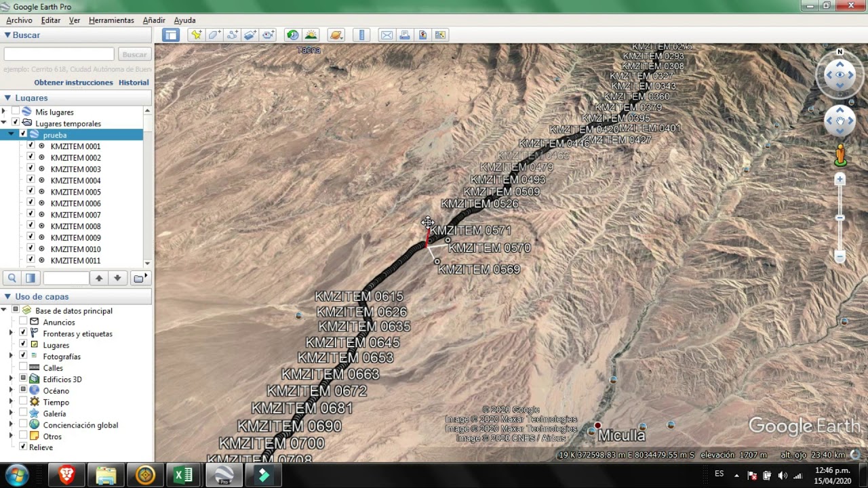The image size is (868, 488).
Task: Expand the Mis lugares tree node
Action: [4, 111]
